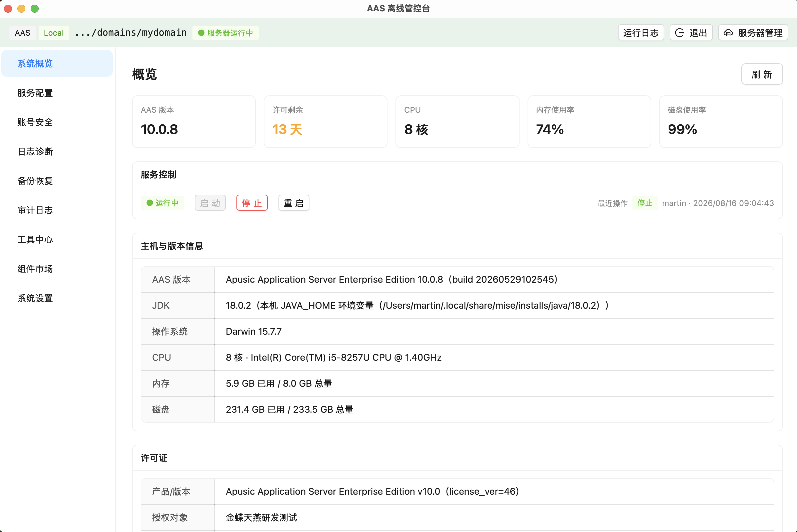
Task: Click the 服务控制 section heading
Action: (x=158, y=175)
